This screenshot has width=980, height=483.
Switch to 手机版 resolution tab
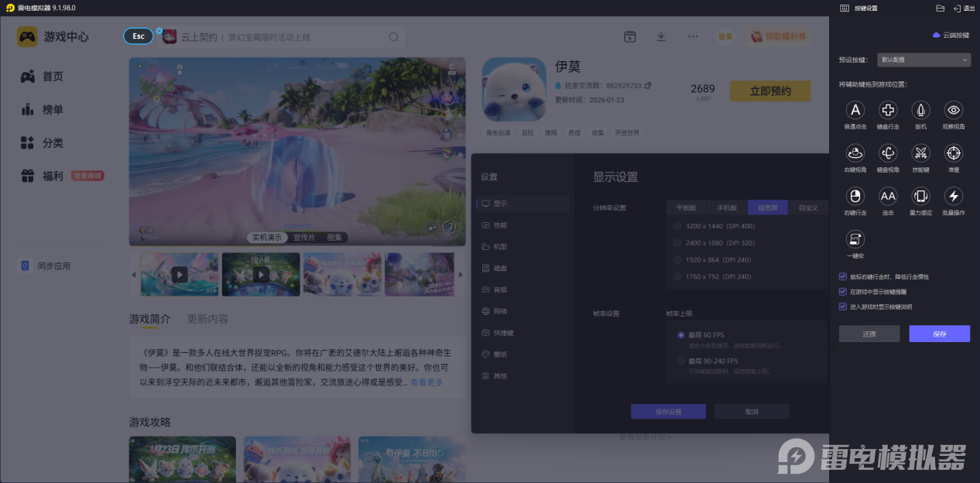point(727,207)
